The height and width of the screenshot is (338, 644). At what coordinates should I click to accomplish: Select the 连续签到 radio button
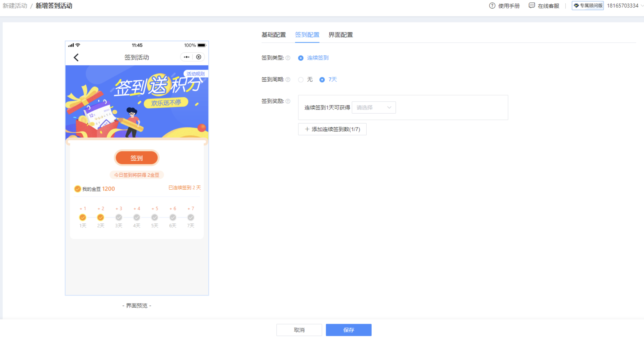pos(301,58)
